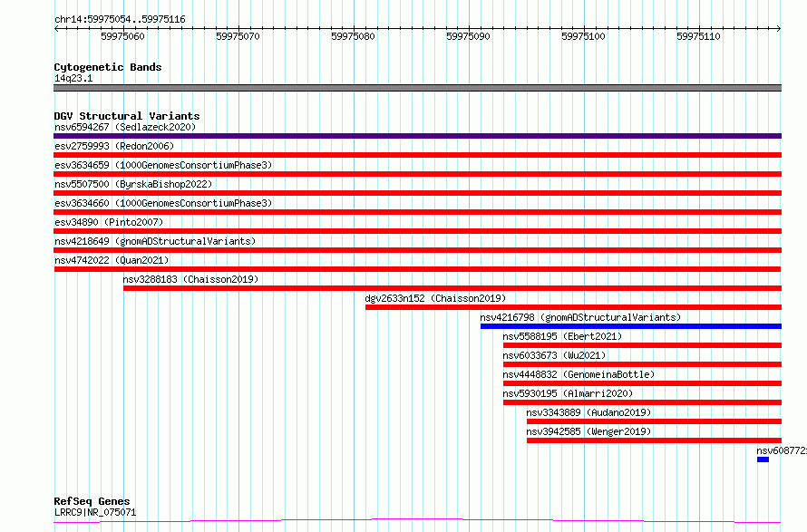Viewport: 807px width, 532px height.
Task: Select the red esv34890 variant bar
Action: click(417, 231)
